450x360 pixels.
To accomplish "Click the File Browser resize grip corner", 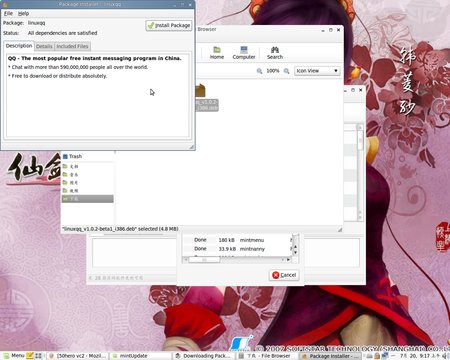I will click(x=340, y=229).
